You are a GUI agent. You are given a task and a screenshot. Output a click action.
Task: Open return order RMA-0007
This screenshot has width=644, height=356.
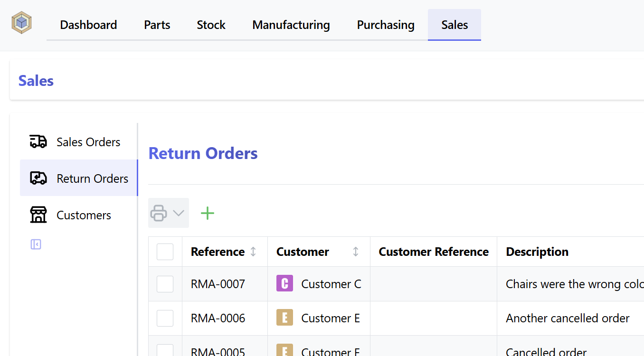[x=217, y=284]
